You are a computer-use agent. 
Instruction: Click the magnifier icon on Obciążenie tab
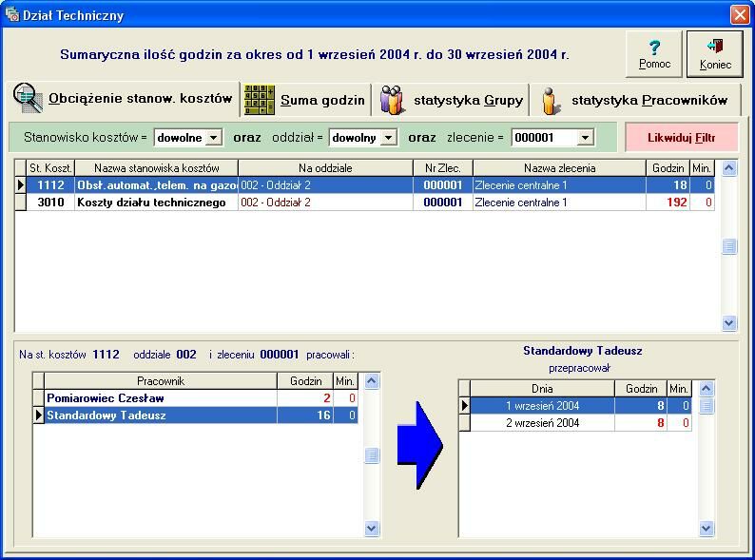tap(28, 98)
